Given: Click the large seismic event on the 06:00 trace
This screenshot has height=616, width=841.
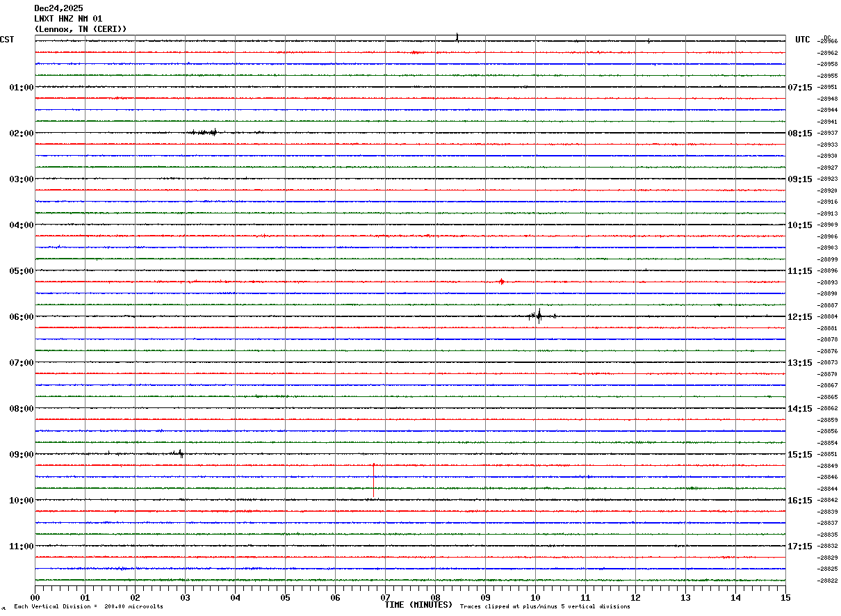Looking at the screenshot, I should pyautogui.click(x=538, y=316).
